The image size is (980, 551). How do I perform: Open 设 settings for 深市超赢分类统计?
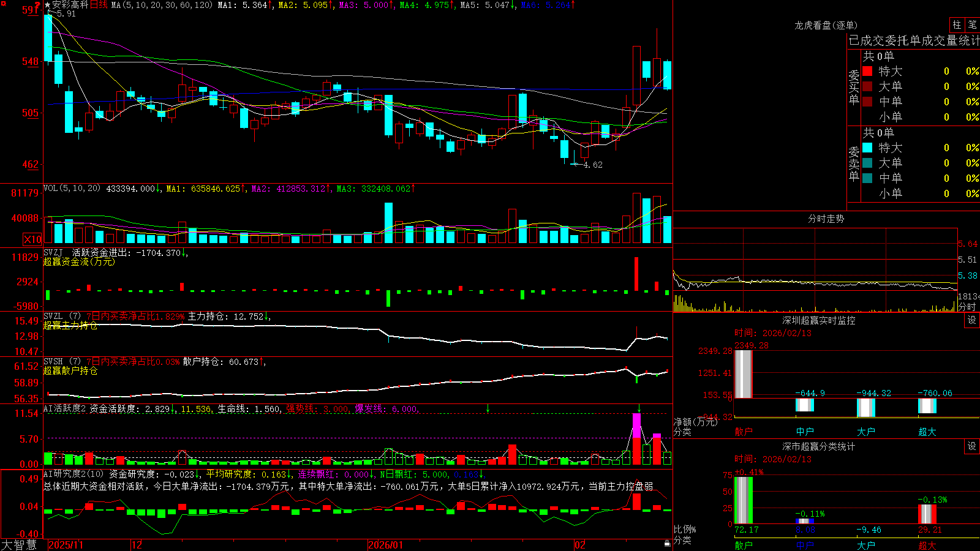[972, 446]
